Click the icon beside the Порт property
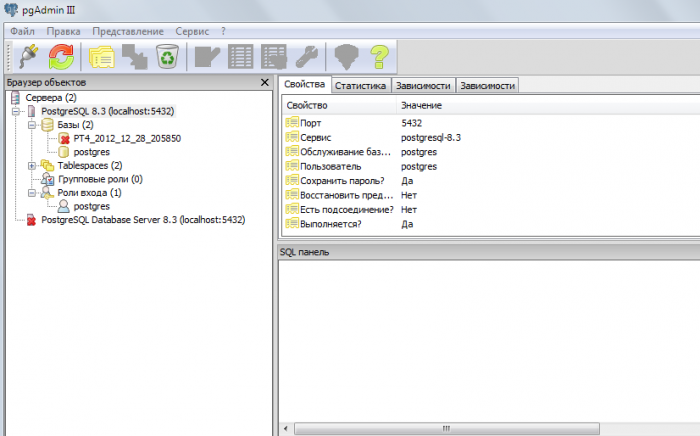700x436 pixels. pyautogui.click(x=292, y=122)
